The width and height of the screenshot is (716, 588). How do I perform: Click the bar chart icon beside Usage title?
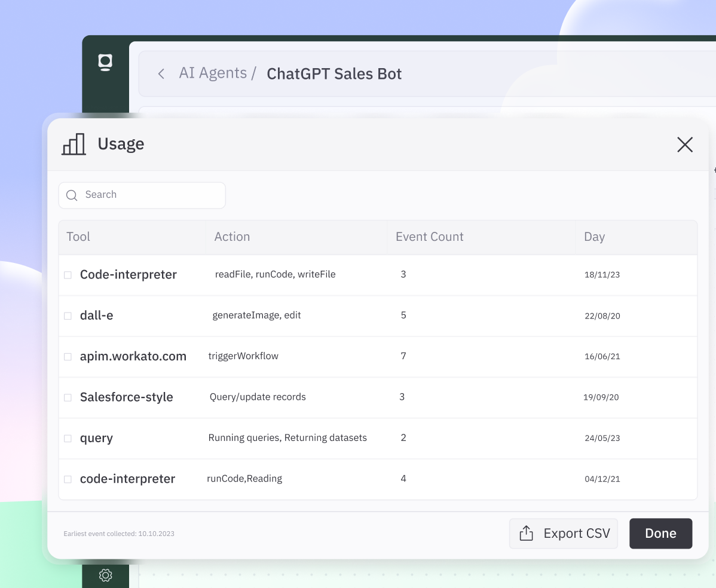pyautogui.click(x=73, y=144)
